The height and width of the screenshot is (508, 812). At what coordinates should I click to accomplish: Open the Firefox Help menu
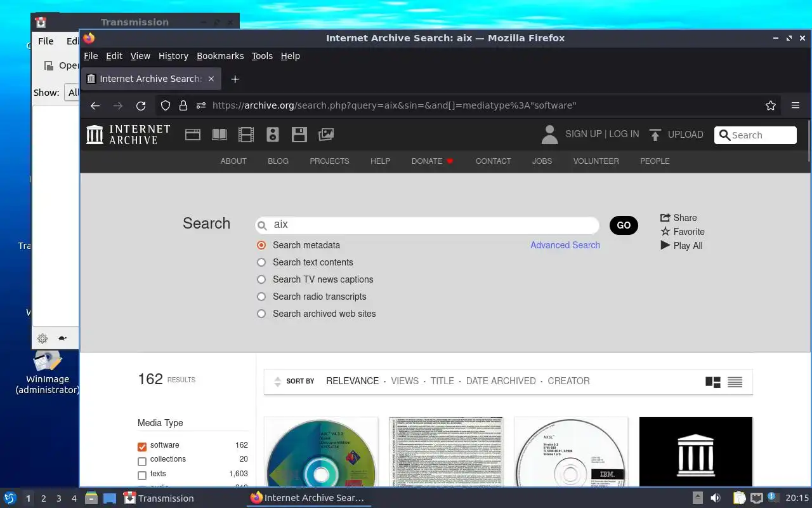290,56
